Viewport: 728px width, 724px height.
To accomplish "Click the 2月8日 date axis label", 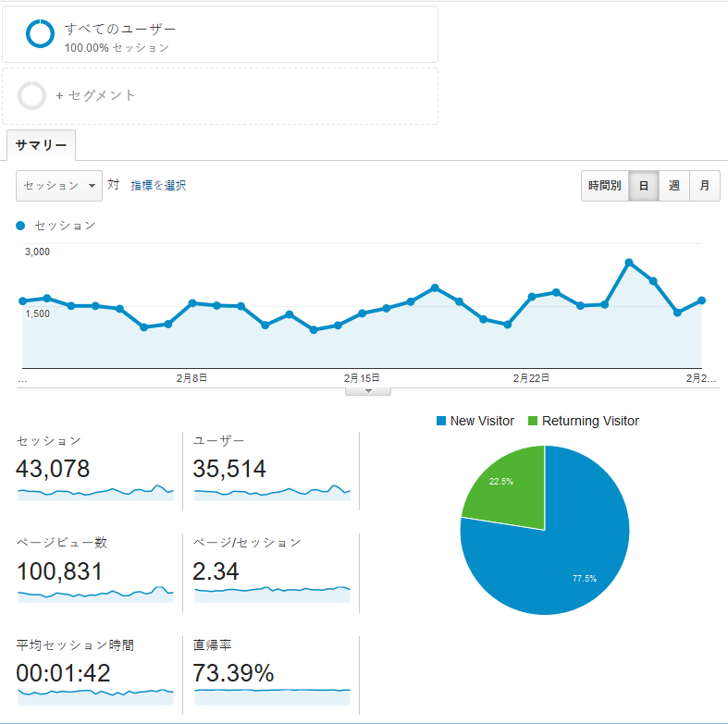I will point(191,378).
